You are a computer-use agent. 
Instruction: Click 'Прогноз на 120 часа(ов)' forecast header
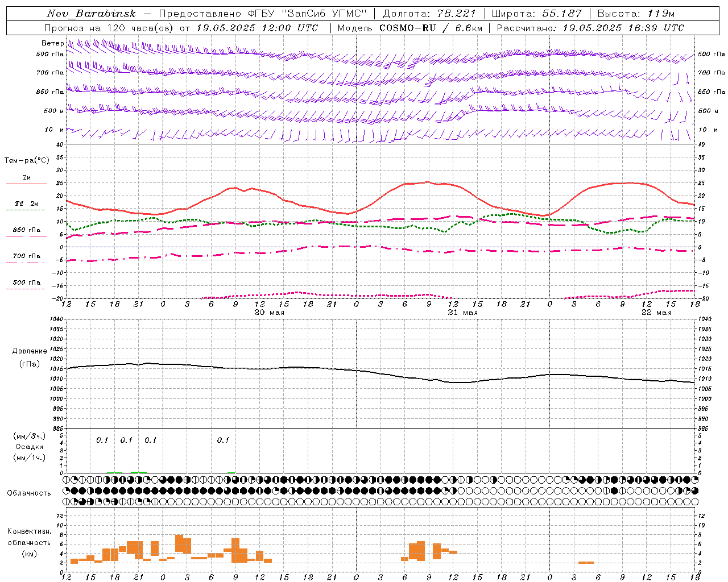coord(110,28)
